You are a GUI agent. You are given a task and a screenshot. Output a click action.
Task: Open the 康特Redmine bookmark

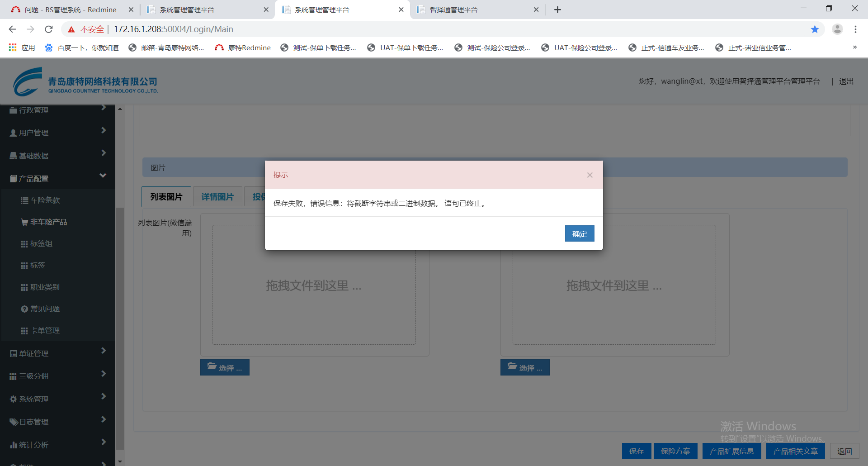coord(243,48)
